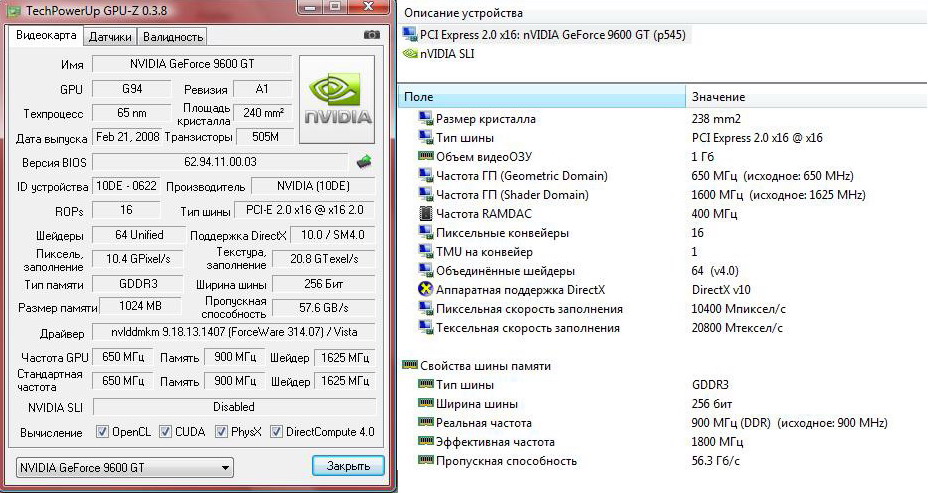Click the BIOS save chip icon
Viewport: 928px width, 493px height.
click(364, 162)
